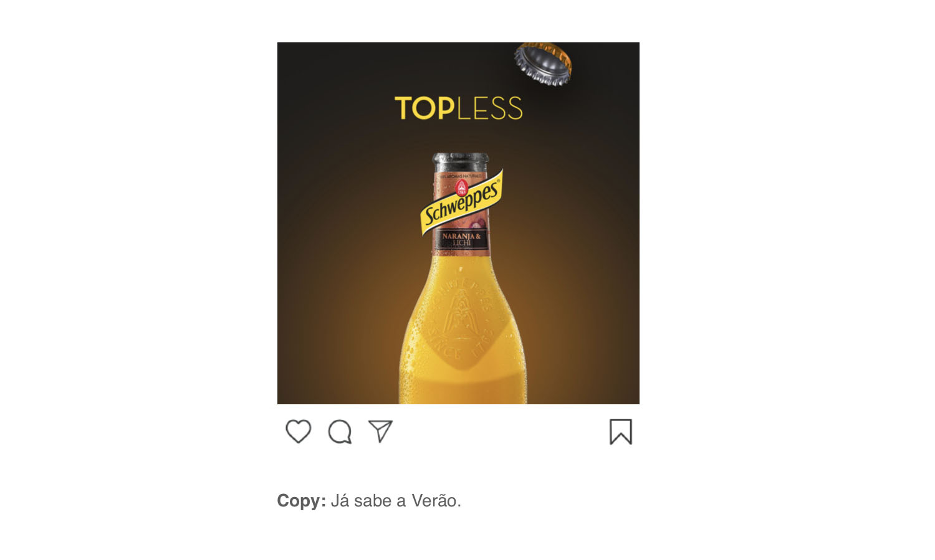Viewport: 935px width, 560px height.
Task: Click the NARANJA & LICHI flavor label
Action: click(461, 240)
